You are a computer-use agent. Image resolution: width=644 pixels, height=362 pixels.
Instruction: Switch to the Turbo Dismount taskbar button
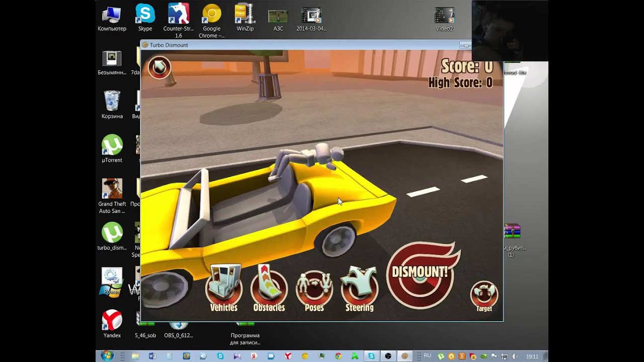pyautogui.click(x=405, y=356)
